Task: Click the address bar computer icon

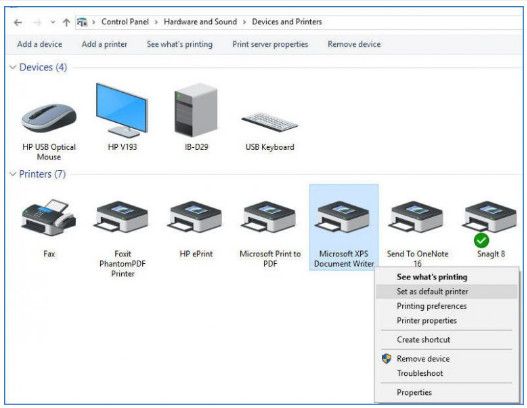Action: tap(82, 22)
